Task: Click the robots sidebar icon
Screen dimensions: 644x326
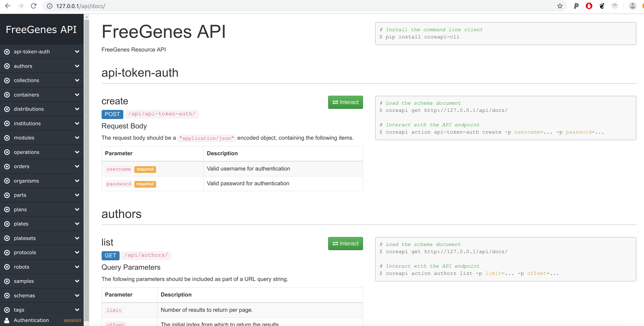Action: (8, 266)
